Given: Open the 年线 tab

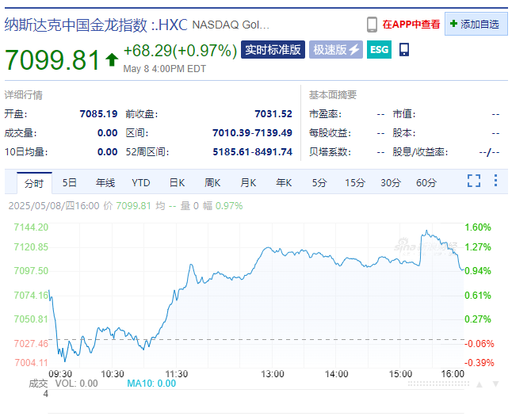Looking at the screenshot, I should point(105,182).
